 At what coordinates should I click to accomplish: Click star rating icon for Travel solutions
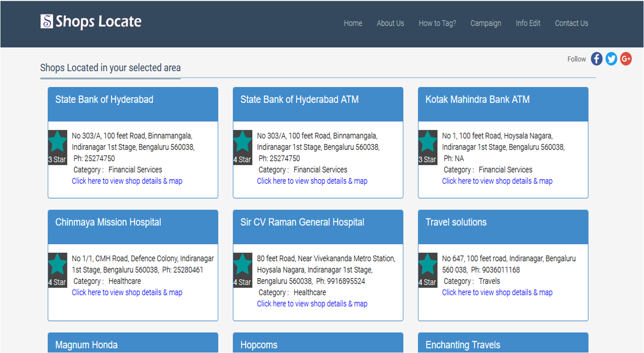pos(428,270)
